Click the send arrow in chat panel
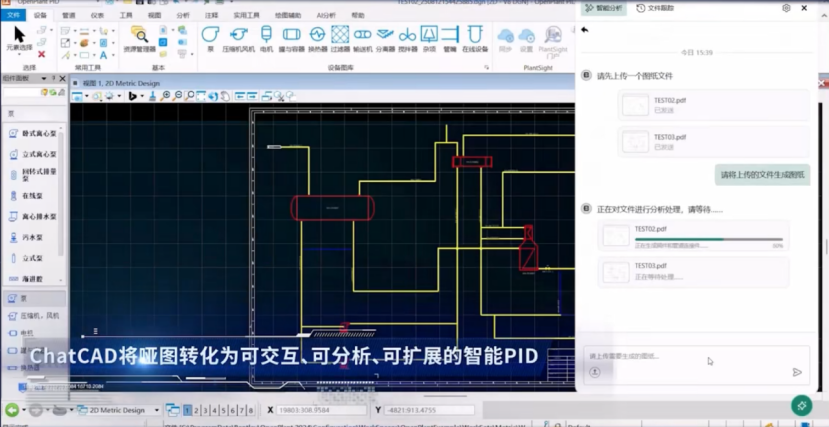829x427 pixels. (797, 372)
